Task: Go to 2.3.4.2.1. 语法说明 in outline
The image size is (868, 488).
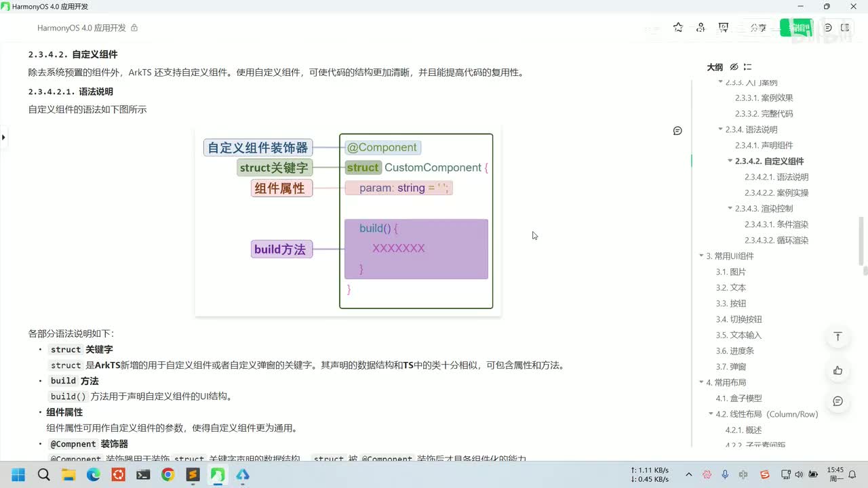Action: coord(776,177)
